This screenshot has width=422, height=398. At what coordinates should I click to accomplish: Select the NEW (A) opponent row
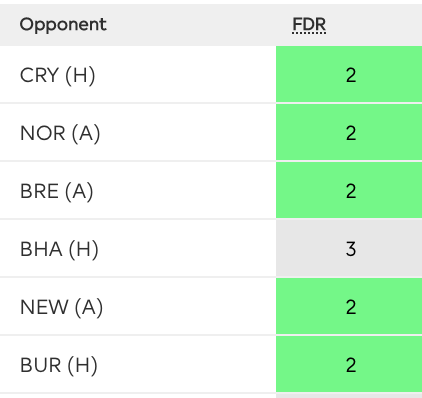pyautogui.click(x=211, y=307)
